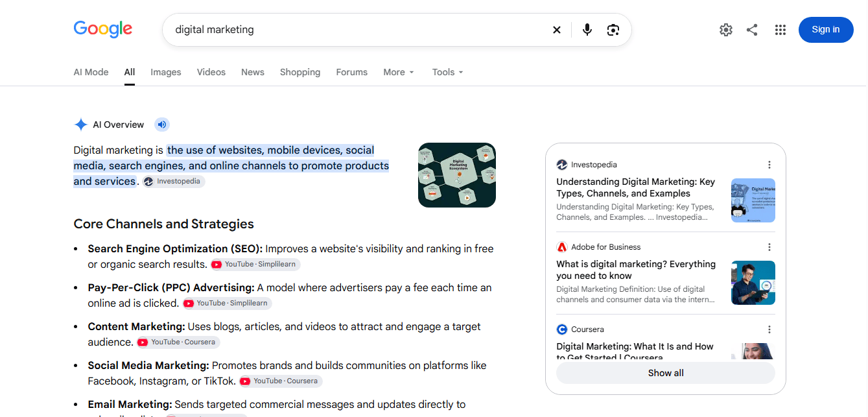
Task: Open the YouTube · Simplilearn citation after PPC Advertising
Action: pos(226,304)
